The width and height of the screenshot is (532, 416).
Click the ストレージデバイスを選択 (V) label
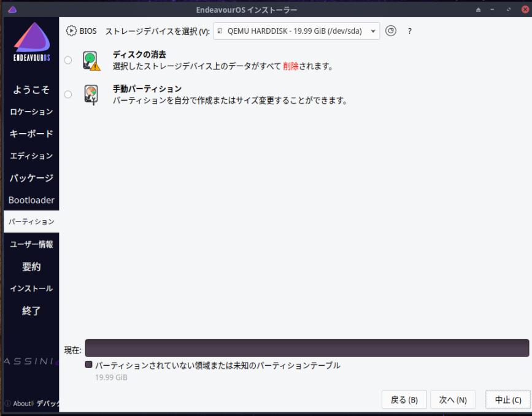pos(158,31)
